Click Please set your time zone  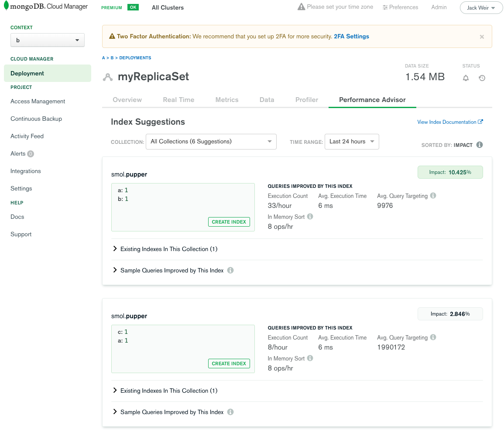click(340, 7)
